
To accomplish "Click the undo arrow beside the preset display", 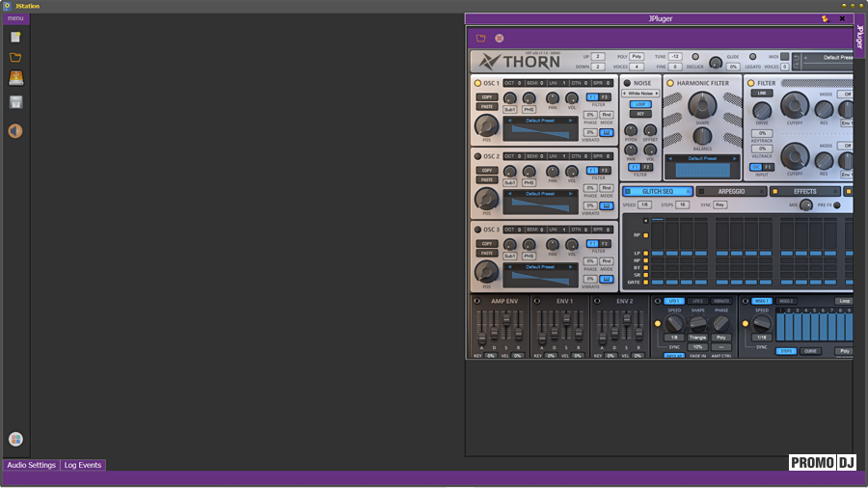I will pos(797,57).
